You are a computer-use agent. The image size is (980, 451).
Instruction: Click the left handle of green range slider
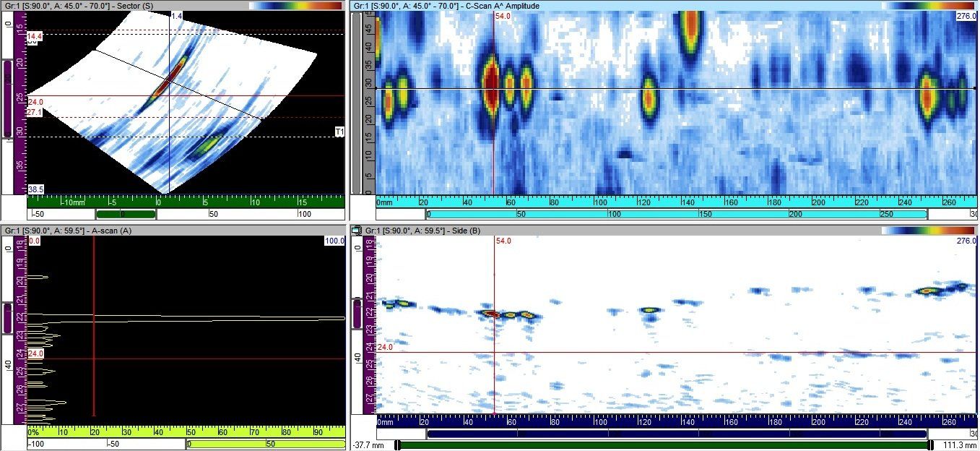pyautogui.click(x=397, y=445)
